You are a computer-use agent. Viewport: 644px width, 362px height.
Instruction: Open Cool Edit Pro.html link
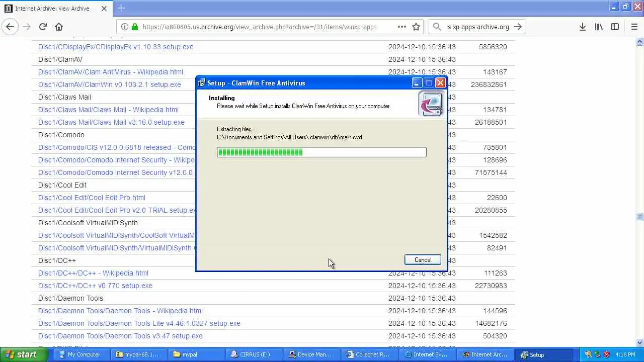click(92, 198)
